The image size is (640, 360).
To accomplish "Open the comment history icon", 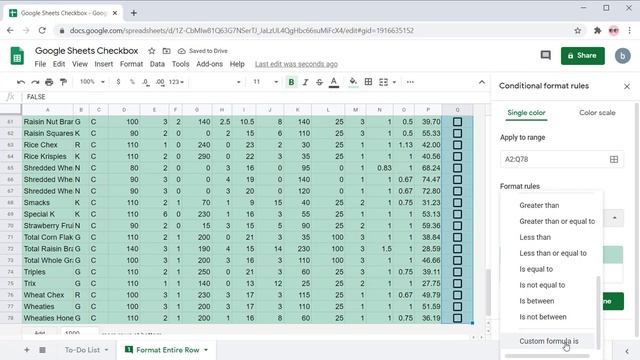I will (546, 55).
